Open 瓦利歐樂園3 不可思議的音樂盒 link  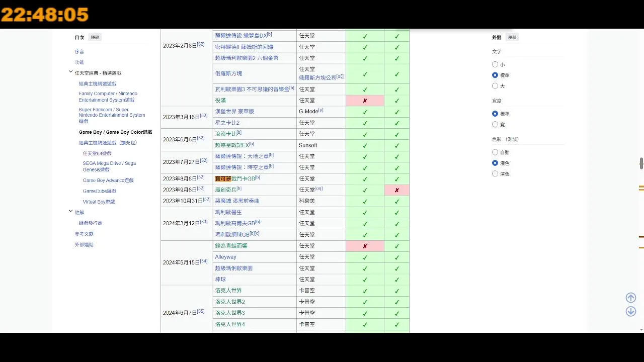coord(252,89)
